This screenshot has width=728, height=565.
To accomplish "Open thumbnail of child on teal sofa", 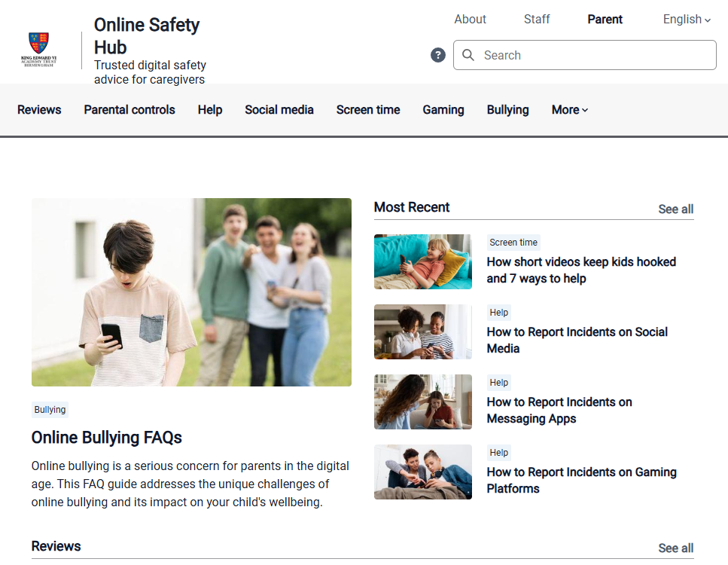I will tap(423, 262).
